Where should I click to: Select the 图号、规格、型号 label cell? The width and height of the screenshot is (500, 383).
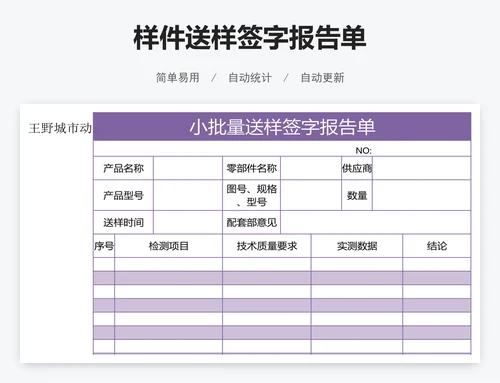click(252, 195)
